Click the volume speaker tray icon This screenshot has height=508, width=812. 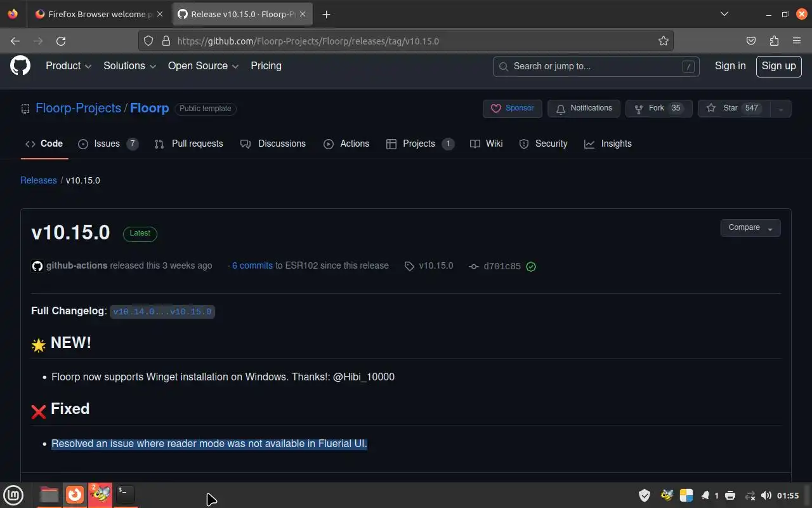(766, 495)
